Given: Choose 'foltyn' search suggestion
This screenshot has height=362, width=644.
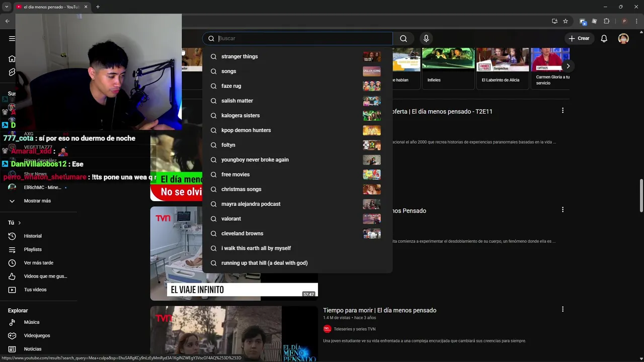Looking at the screenshot, I should point(297,145).
